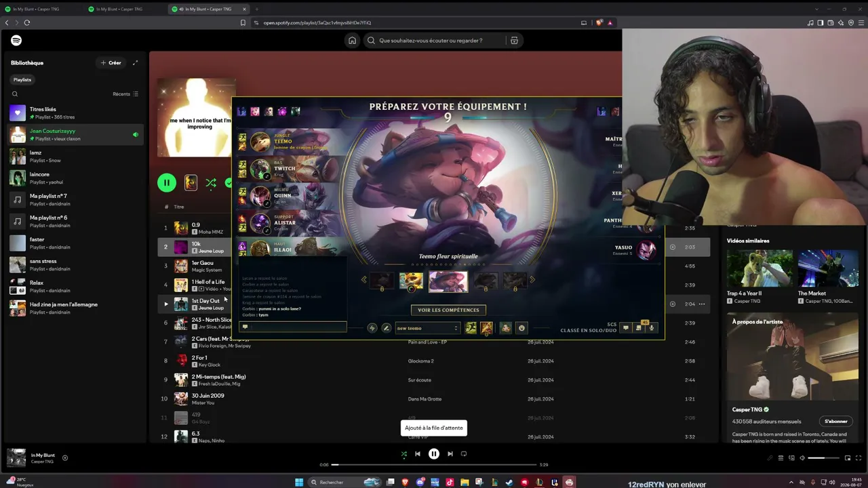Open the Dans Ma Grotte album link

(x=425, y=399)
